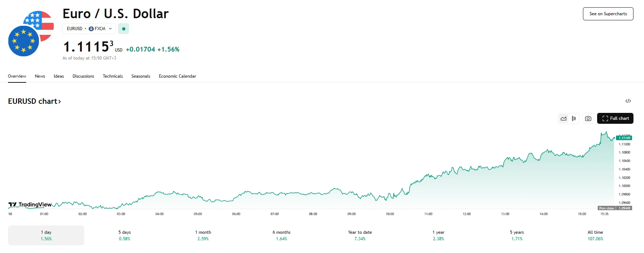The height and width of the screenshot is (253, 644).
Task: Switch to area chart style icon
Action: point(563,119)
